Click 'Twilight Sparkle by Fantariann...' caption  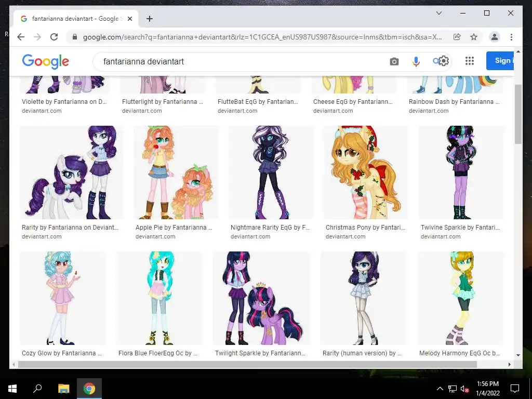260,353
